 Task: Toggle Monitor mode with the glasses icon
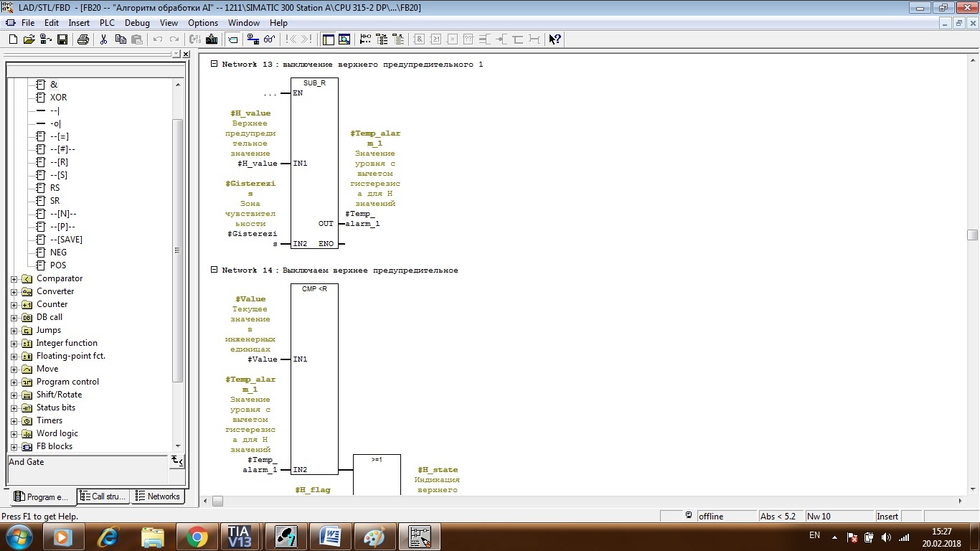click(270, 39)
